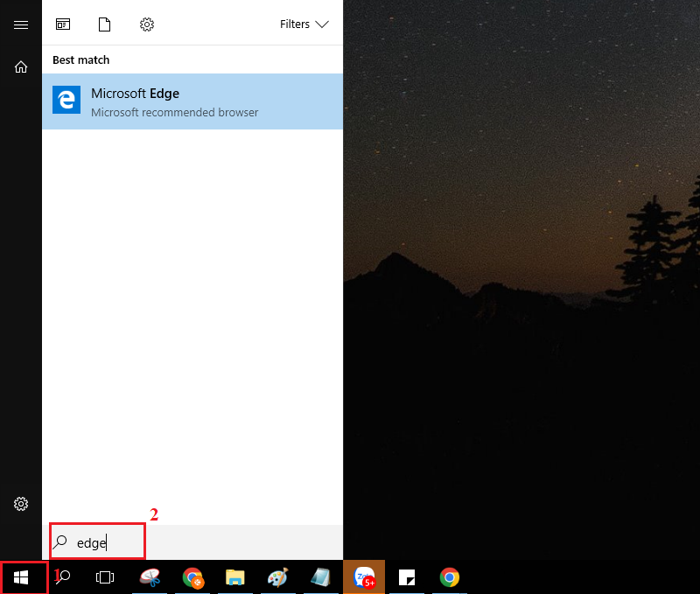This screenshot has height=594, width=700.
Task: Filter search results by Documents icon
Action: coord(105,24)
